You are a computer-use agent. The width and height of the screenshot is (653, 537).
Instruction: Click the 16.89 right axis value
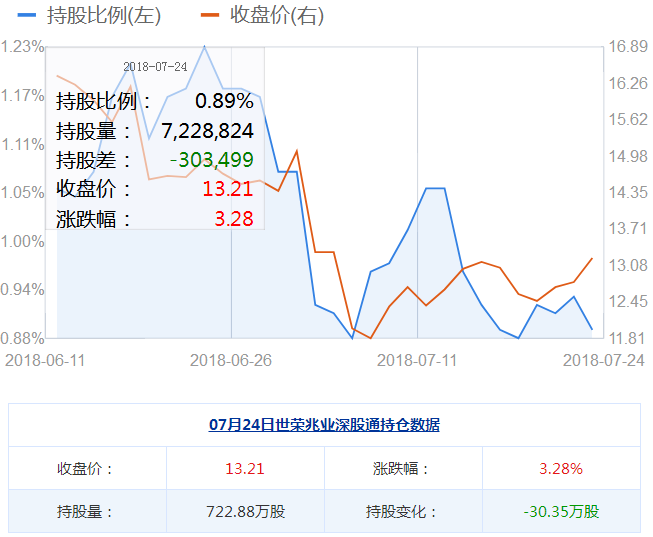tap(628, 46)
